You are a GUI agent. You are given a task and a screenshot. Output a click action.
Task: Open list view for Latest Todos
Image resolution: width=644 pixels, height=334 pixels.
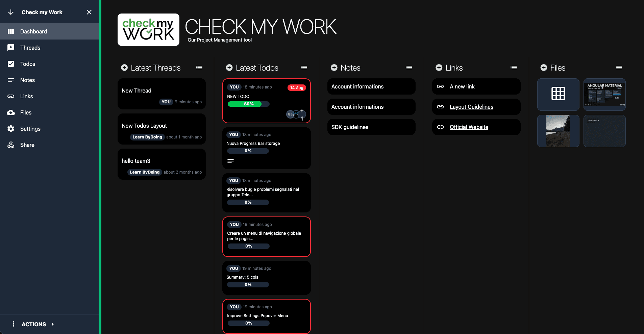[304, 68]
